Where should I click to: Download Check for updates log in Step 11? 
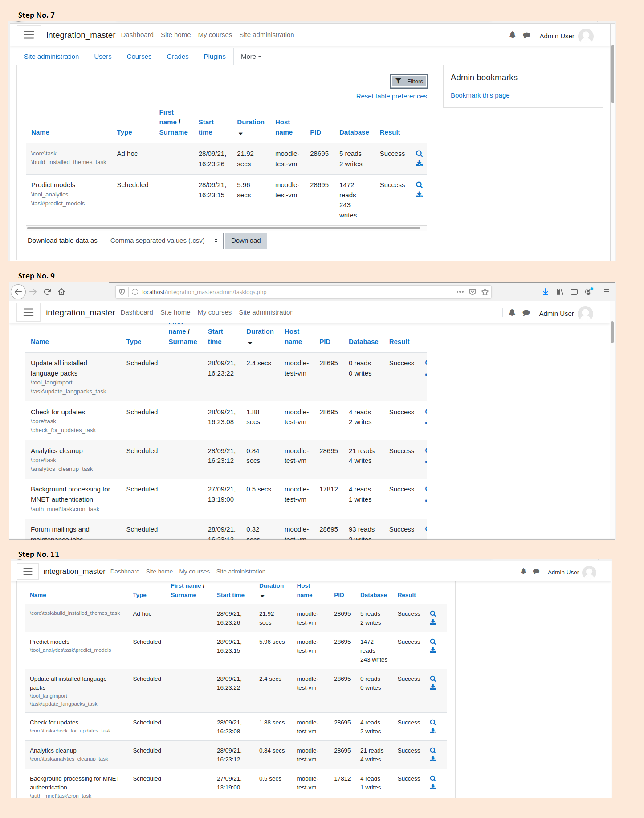point(433,731)
